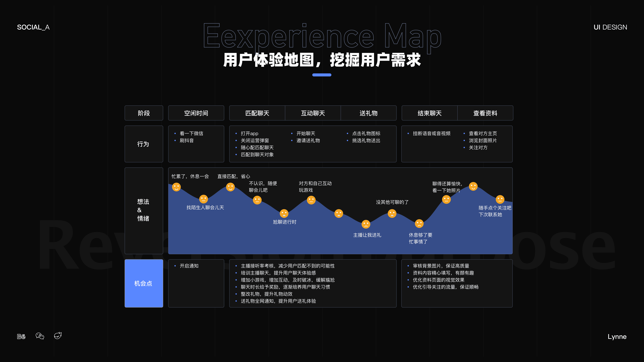Click the line 优化引导关注的流量，保证顺畅

point(446,287)
